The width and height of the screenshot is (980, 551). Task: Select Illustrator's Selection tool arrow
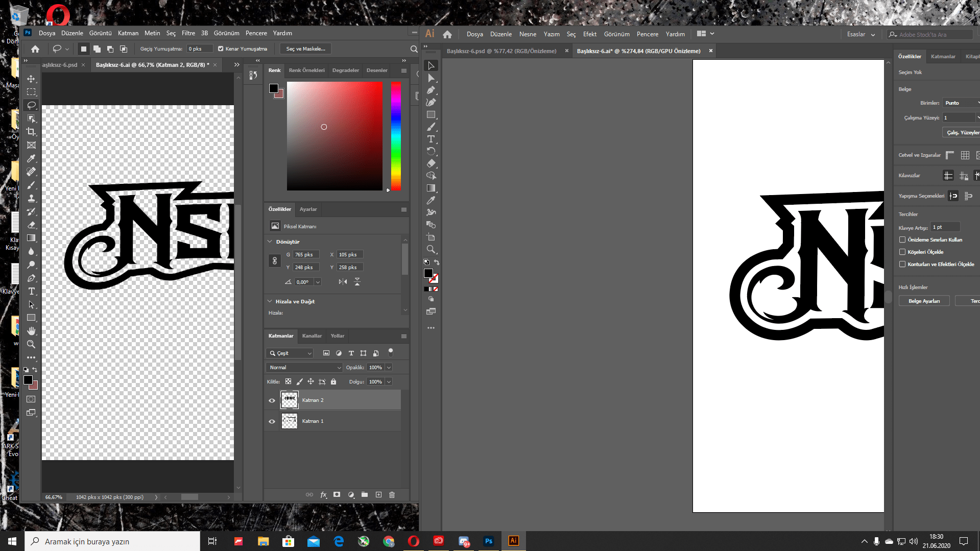431,65
